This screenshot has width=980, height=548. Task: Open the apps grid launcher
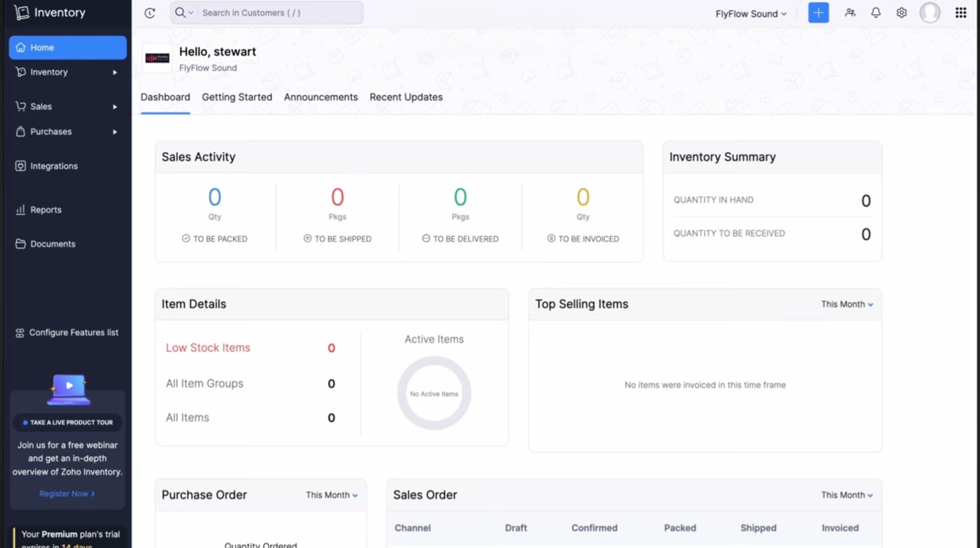click(961, 13)
